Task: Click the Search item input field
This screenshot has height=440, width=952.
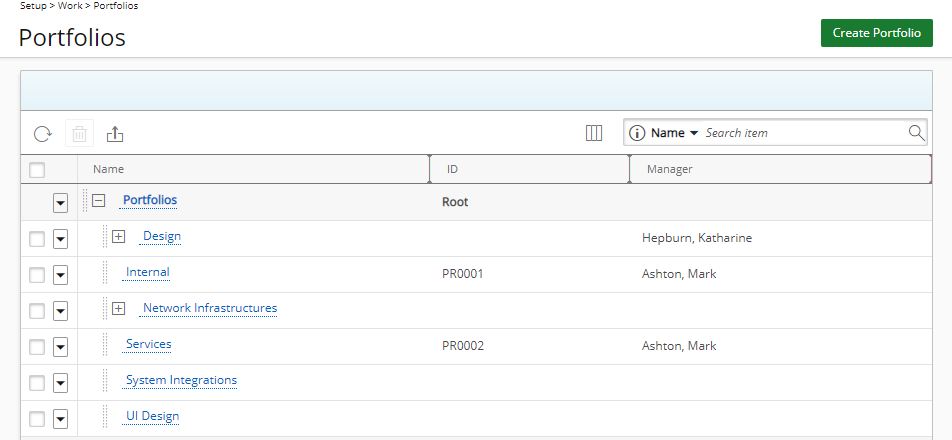Action: 804,133
